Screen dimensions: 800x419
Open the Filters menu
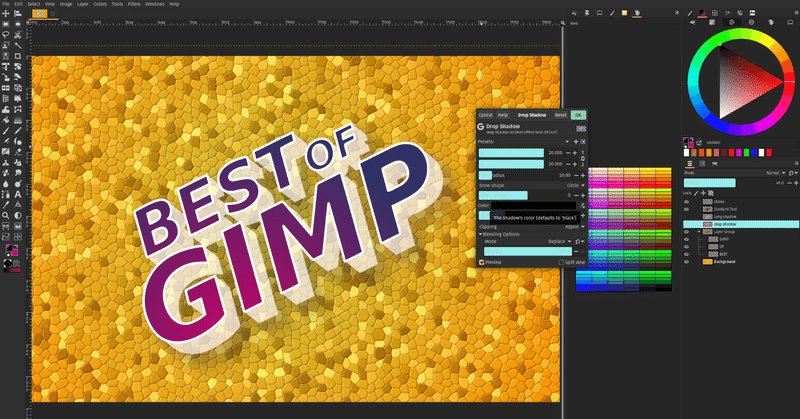pos(134,4)
